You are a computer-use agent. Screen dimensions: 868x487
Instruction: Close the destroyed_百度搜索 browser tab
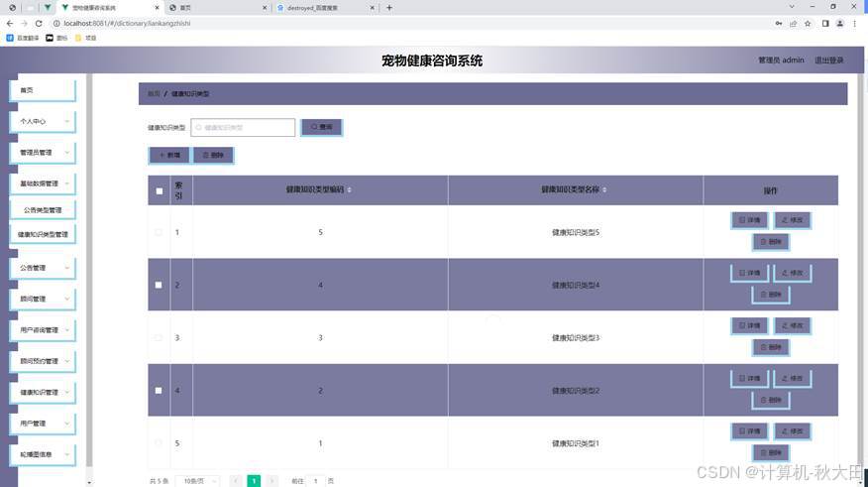372,8
